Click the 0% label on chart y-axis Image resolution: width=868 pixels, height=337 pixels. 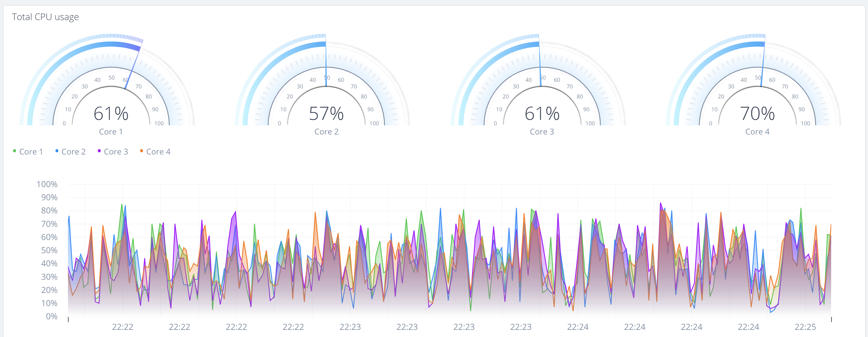52,316
